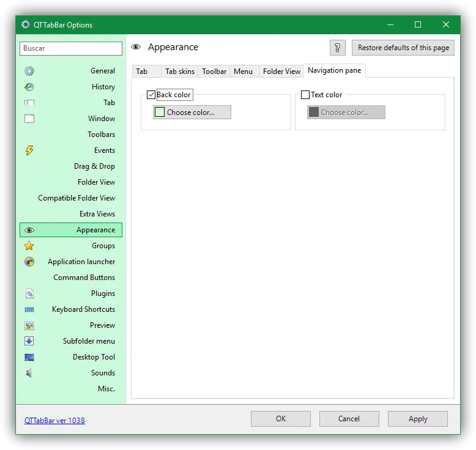Open the QTTabBar ver 1038 link
The image size is (476, 450).
coord(54,420)
